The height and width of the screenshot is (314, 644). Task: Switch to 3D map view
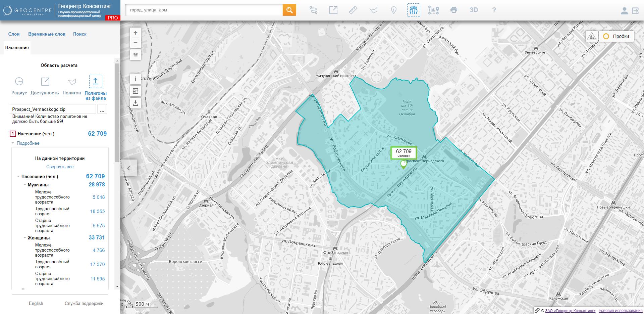(x=474, y=10)
